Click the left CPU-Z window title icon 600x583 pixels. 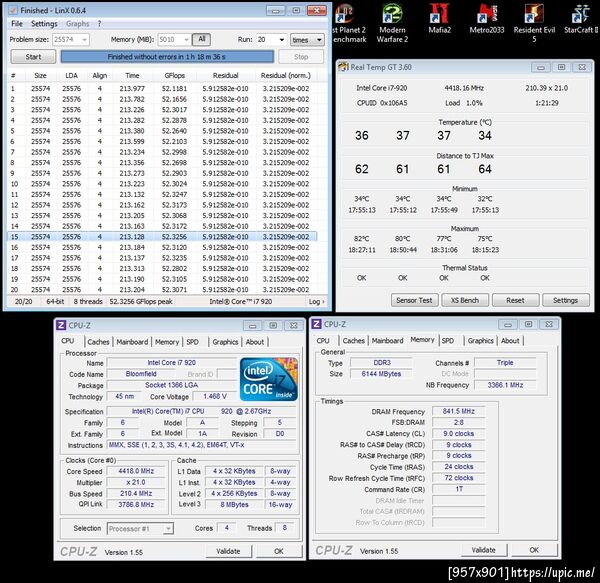click(61, 325)
